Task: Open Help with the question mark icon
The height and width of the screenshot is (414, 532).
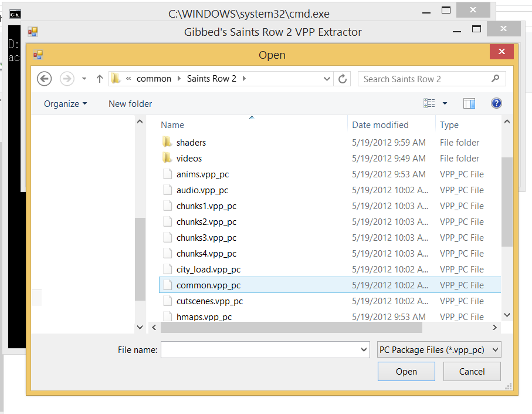Action: point(496,103)
